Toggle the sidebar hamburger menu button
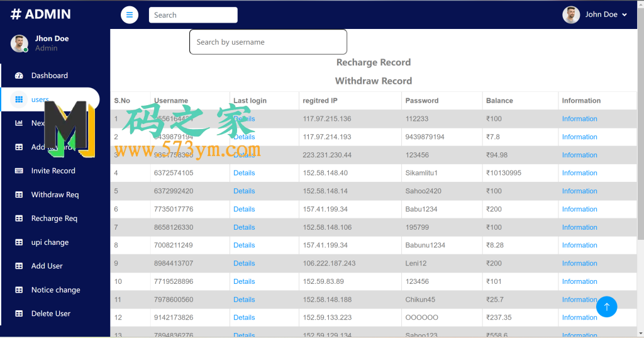Viewport: 644px width, 338px height. 130,15
